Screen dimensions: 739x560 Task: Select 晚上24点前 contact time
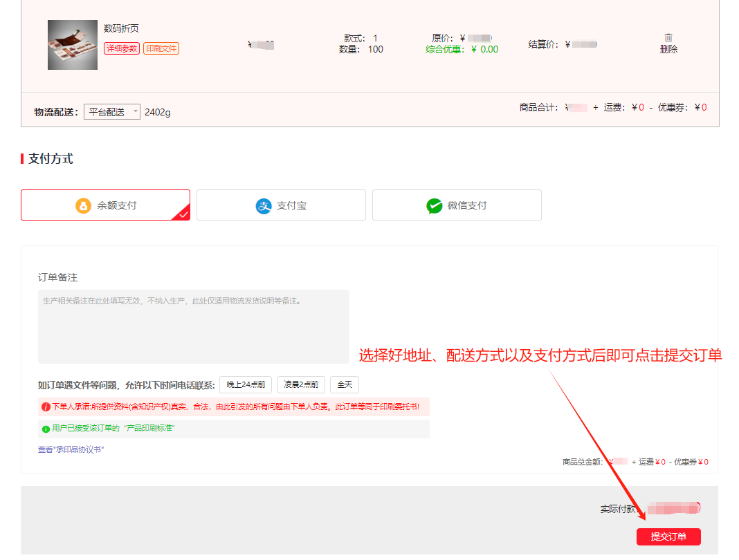click(x=247, y=385)
